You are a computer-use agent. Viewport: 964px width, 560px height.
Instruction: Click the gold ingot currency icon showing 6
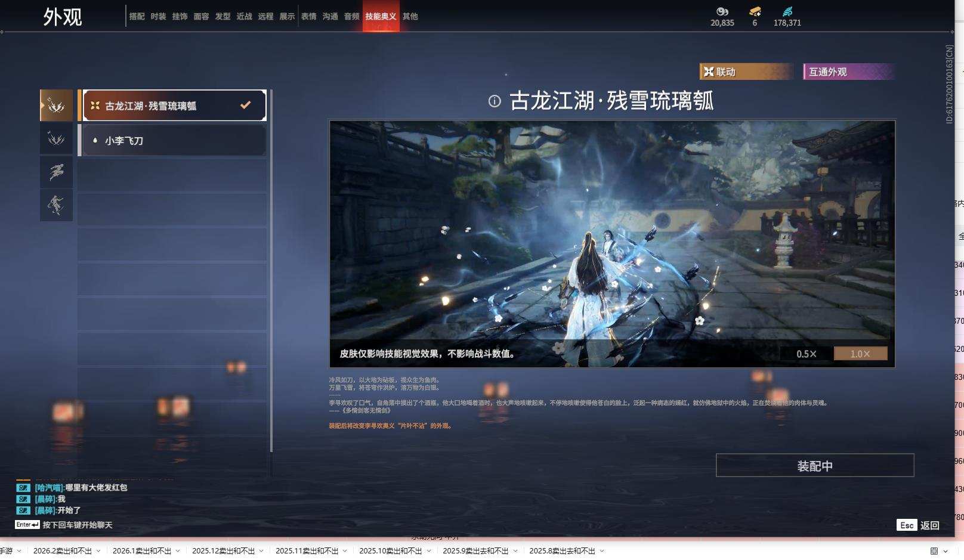754,12
